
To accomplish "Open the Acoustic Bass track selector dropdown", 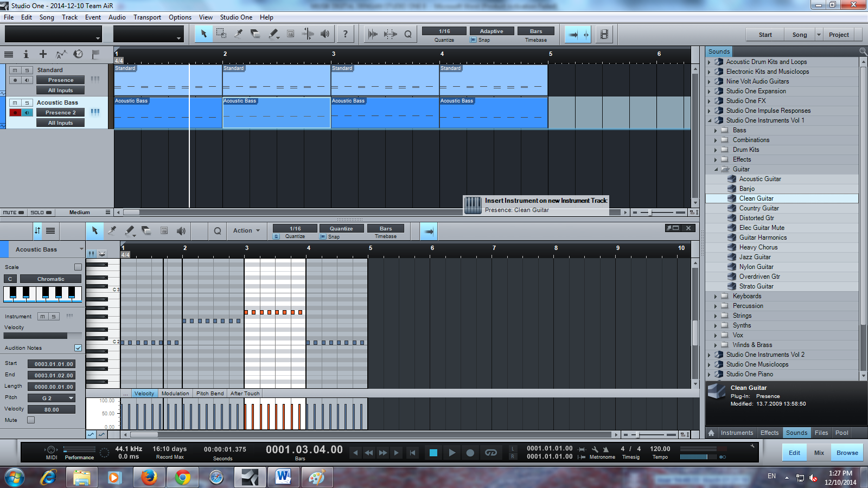I will (81, 249).
